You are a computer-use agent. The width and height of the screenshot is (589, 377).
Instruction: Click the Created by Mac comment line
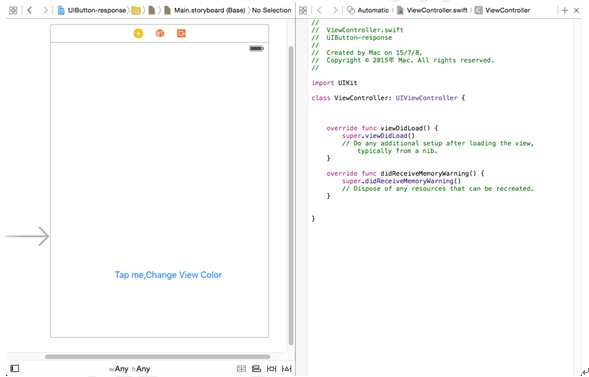pyautogui.click(x=367, y=53)
